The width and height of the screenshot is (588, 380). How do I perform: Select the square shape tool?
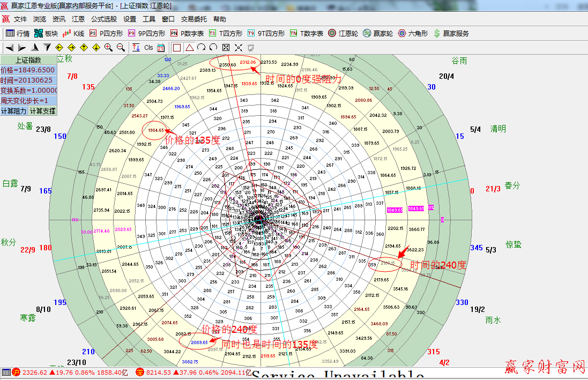coord(177,47)
